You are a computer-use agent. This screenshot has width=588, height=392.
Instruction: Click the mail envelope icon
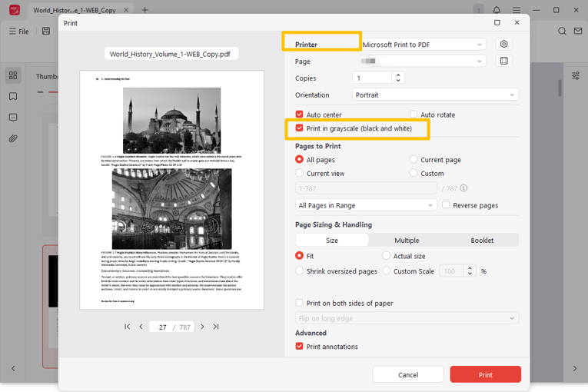(x=578, y=32)
